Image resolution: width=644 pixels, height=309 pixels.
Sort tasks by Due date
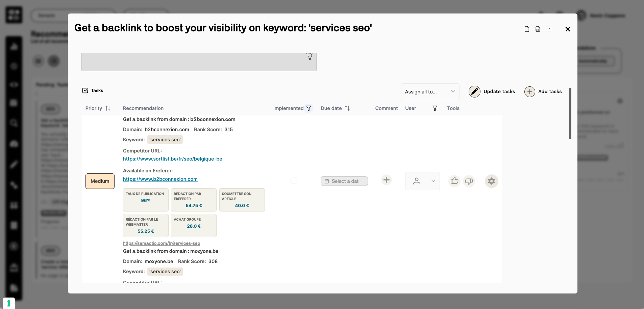point(347,108)
